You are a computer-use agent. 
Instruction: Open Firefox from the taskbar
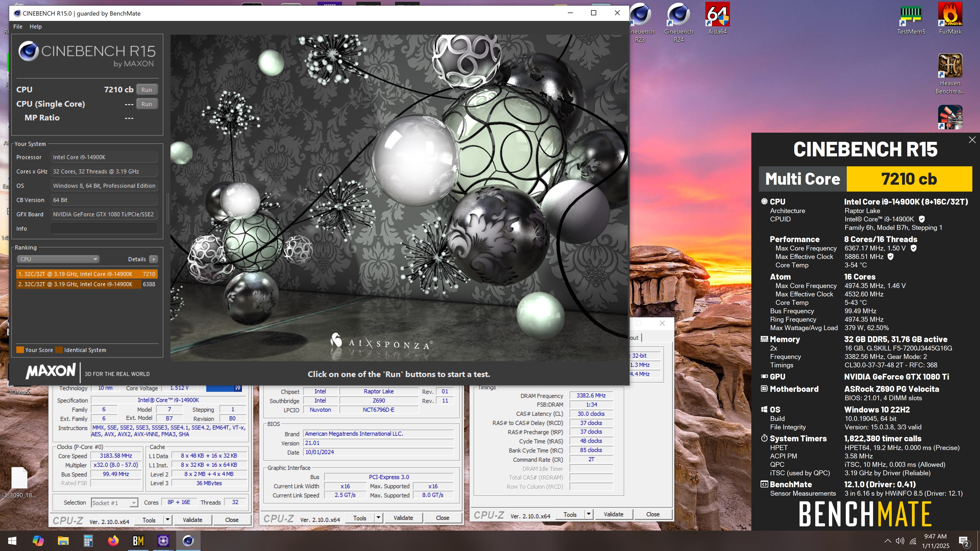113,541
